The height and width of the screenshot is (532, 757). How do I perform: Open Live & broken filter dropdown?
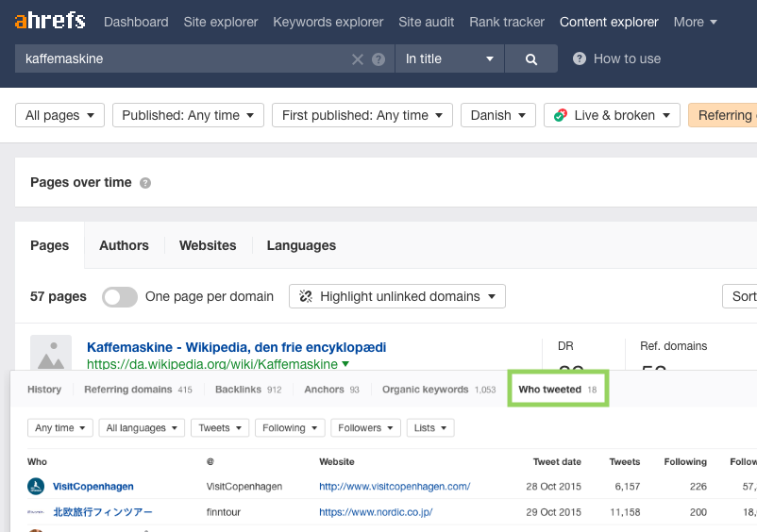tap(613, 115)
